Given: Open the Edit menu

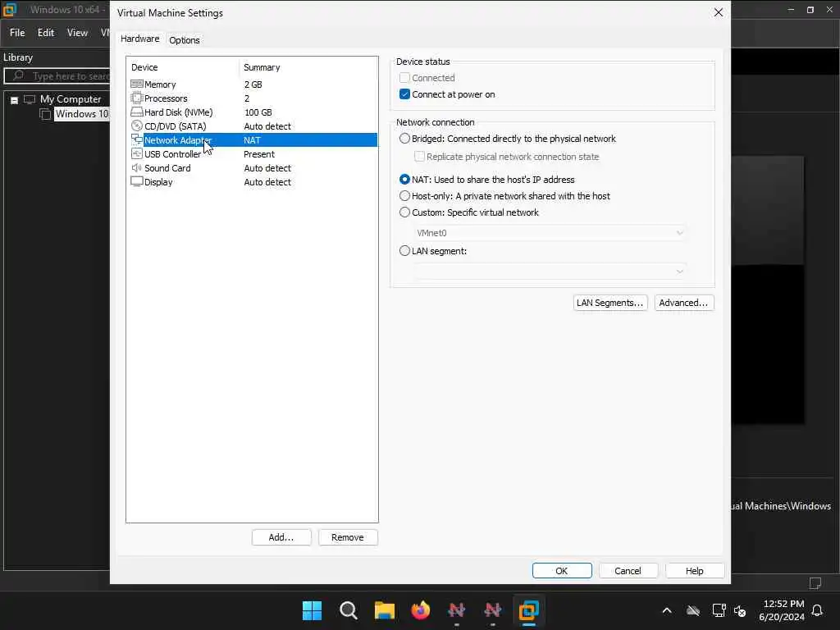Looking at the screenshot, I should pos(46,33).
